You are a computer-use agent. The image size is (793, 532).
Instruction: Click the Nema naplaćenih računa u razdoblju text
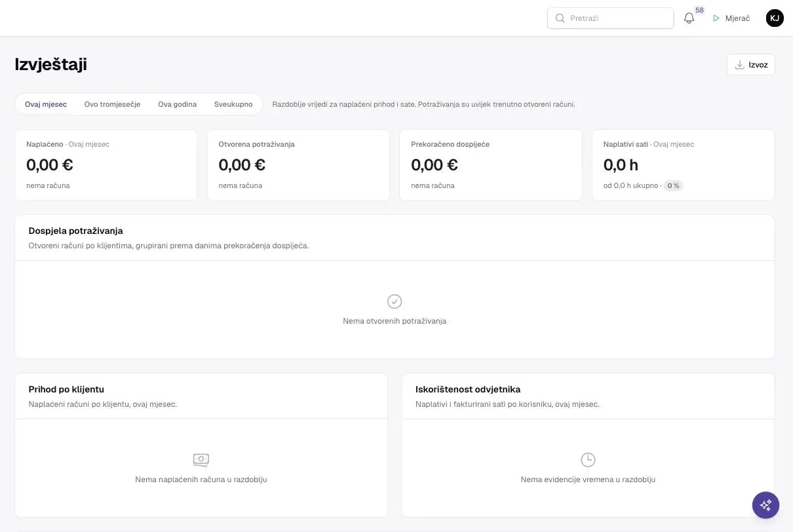(201, 480)
